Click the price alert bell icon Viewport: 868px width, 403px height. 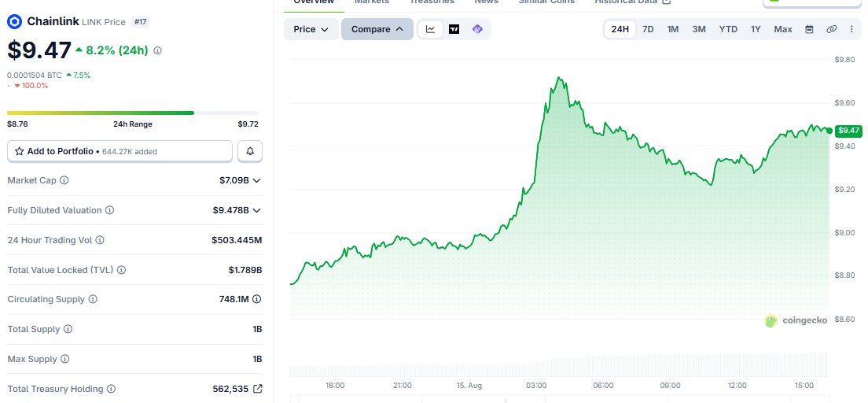[x=250, y=151]
